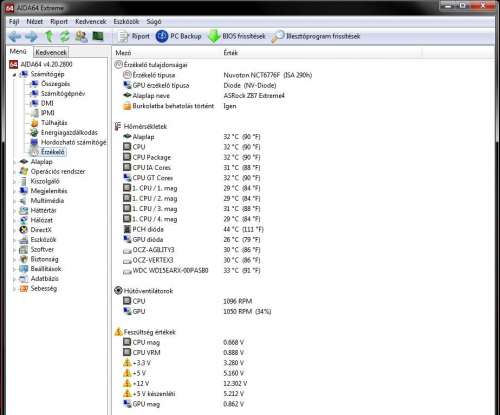Select the GPU érzékelő típusa row
The image size is (500, 415).
point(199,85)
